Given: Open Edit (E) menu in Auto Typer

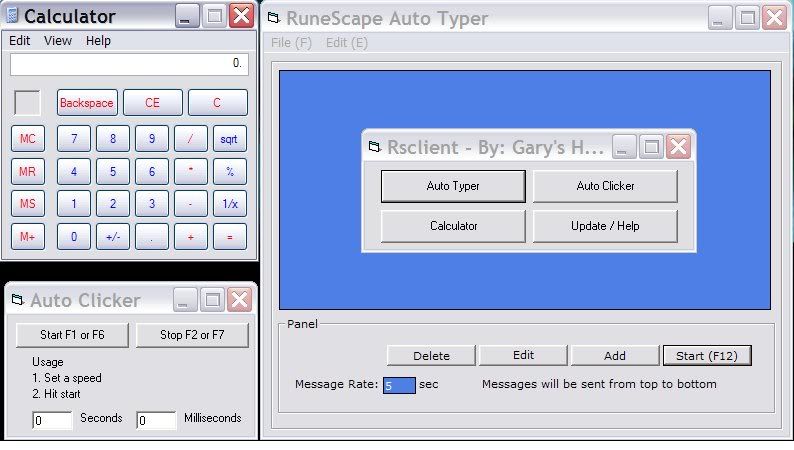Looking at the screenshot, I should (x=347, y=43).
